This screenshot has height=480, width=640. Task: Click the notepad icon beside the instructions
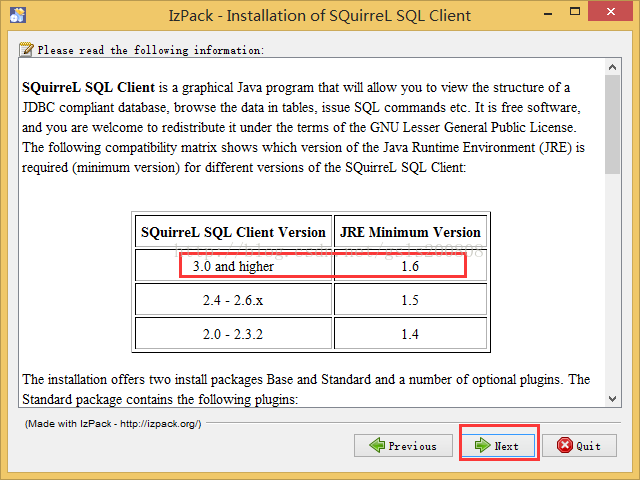pyautogui.click(x=27, y=49)
